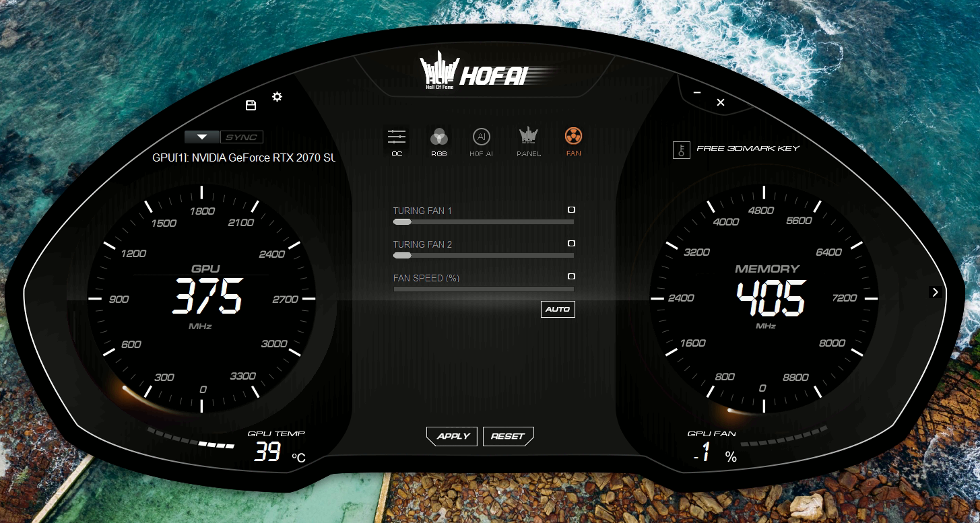
Task: Toggle the SYNC button
Action: [241, 137]
